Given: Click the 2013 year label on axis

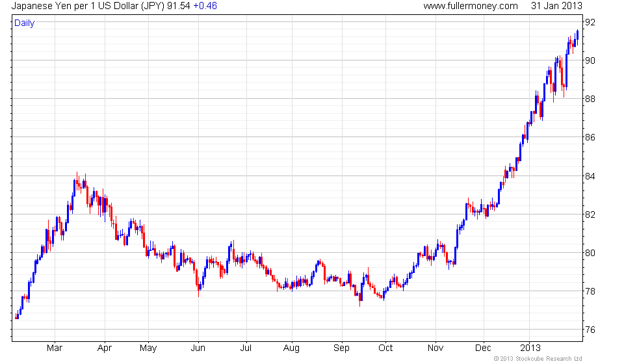Looking at the screenshot, I should click(530, 348).
